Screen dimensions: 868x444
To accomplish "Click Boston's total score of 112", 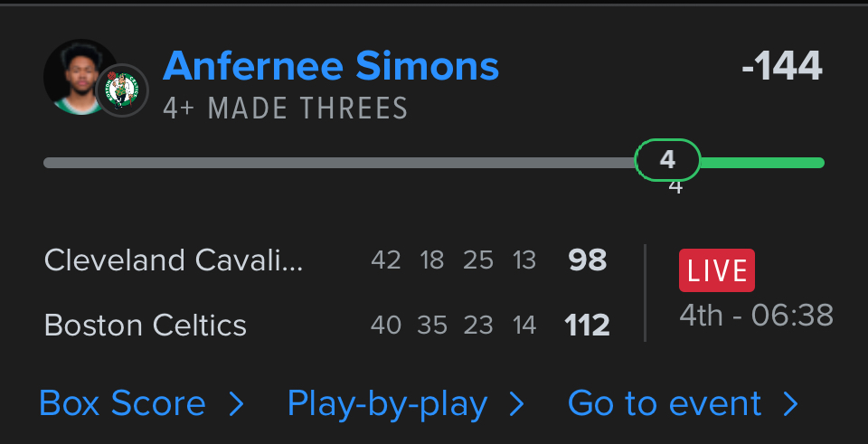I will pos(587,325).
